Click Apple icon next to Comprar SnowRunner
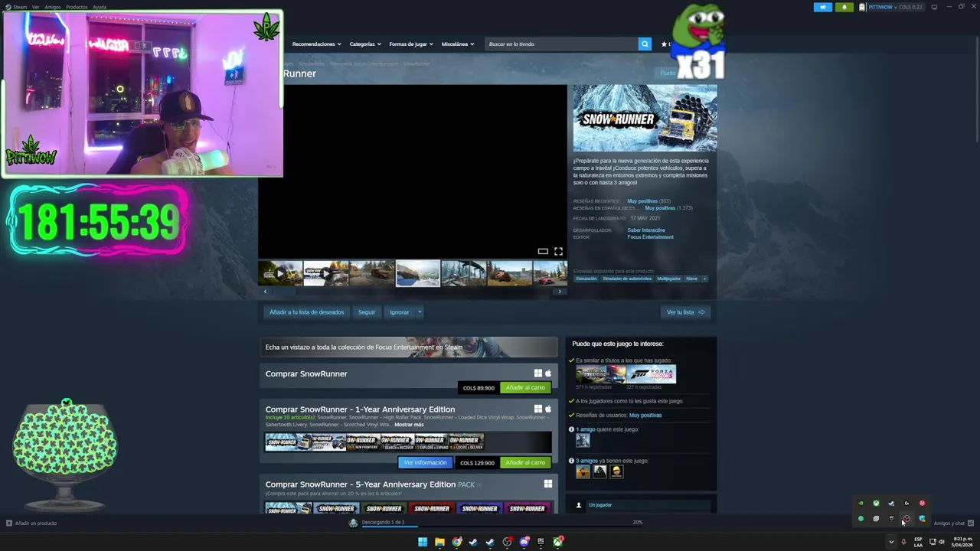The image size is (980, 551). (x=547, y=373)
